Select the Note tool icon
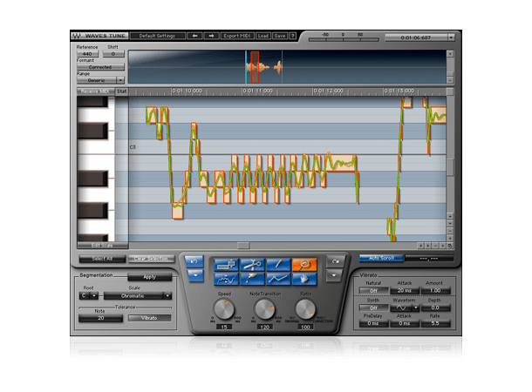Screen dimensions: 532x392 (x=227, y=265)
